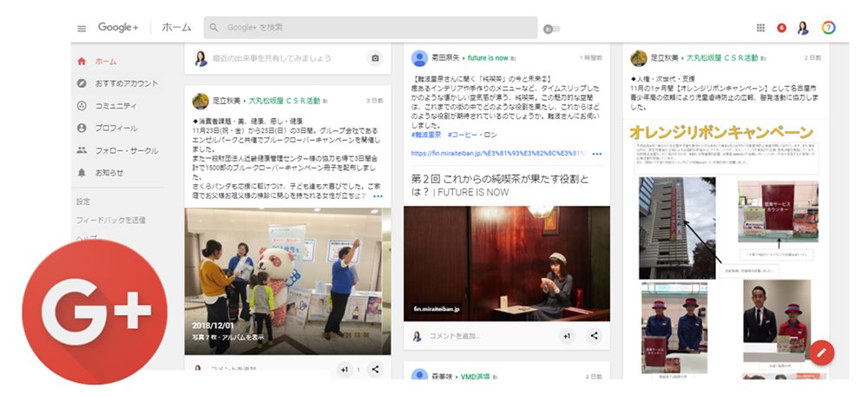The height and width of the screenshot is (397, 868).
Task: Click the profile person icon in sidebar
Action: point(82,128)
